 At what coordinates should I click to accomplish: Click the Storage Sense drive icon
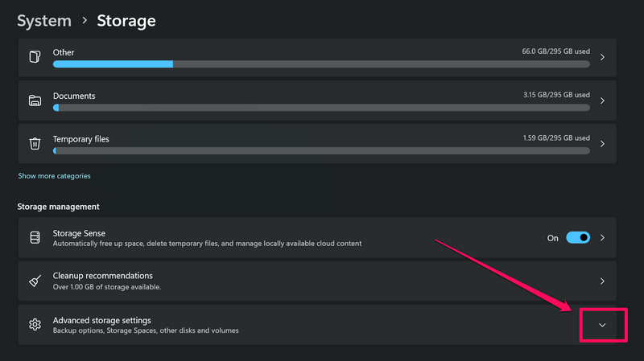click(35, 238)
